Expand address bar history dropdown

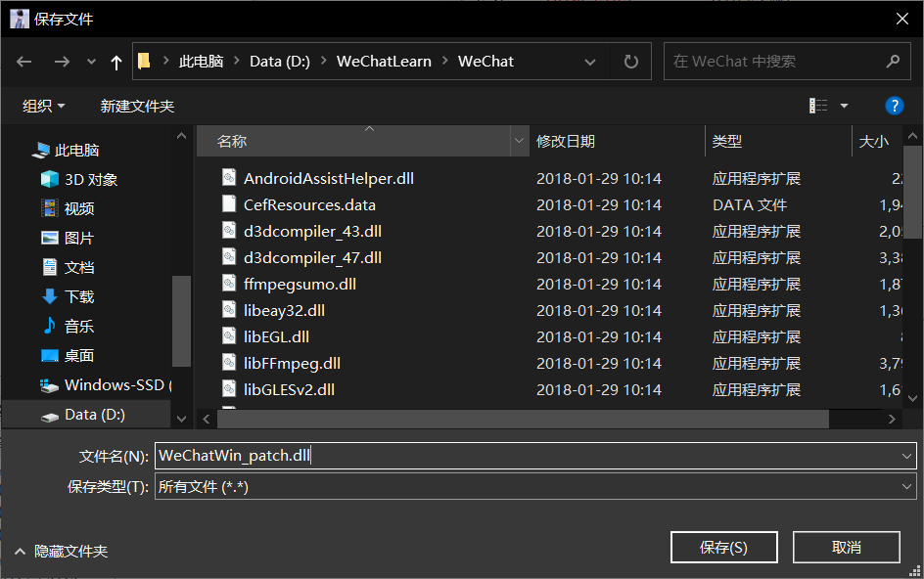click(x=590, y=62)
